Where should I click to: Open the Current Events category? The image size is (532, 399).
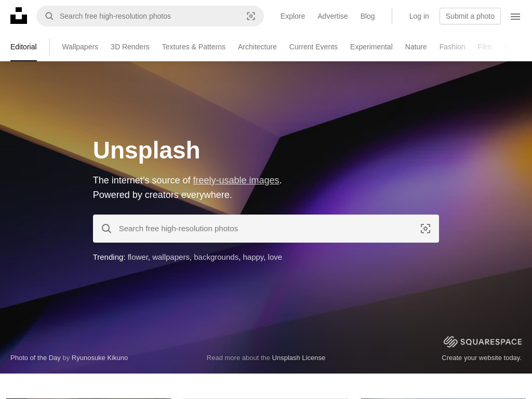313,47
